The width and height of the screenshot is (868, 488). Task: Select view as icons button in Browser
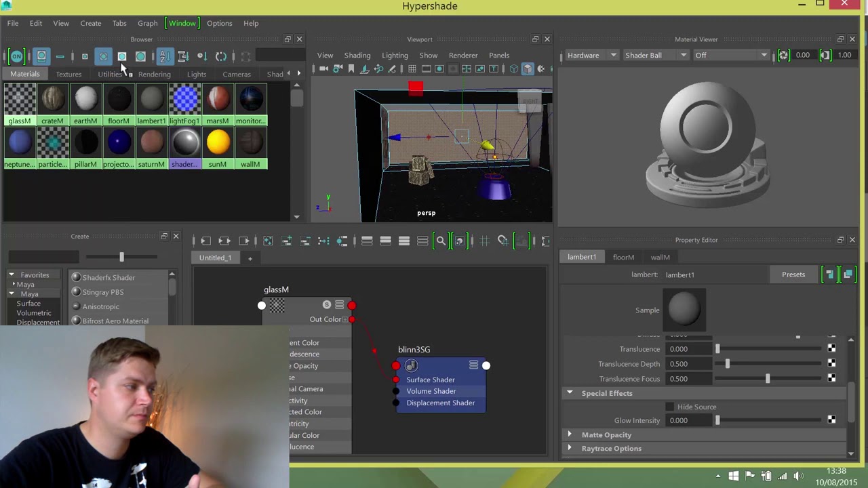41,56
